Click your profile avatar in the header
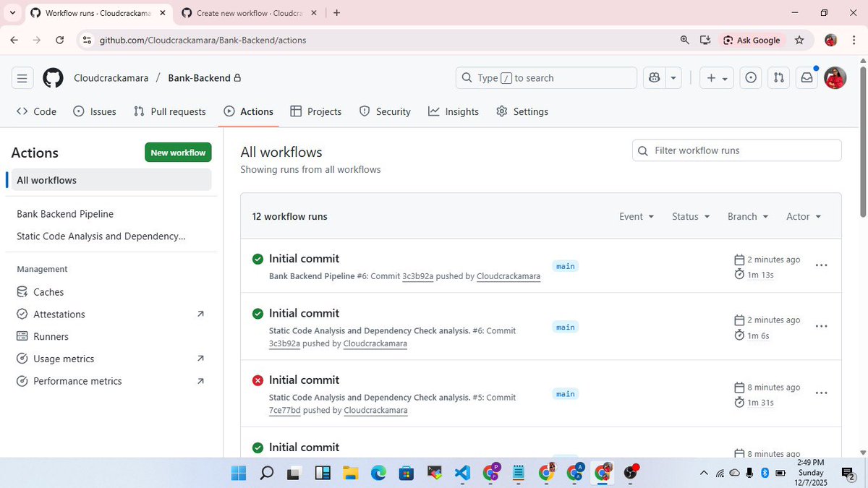 [835, 77]
